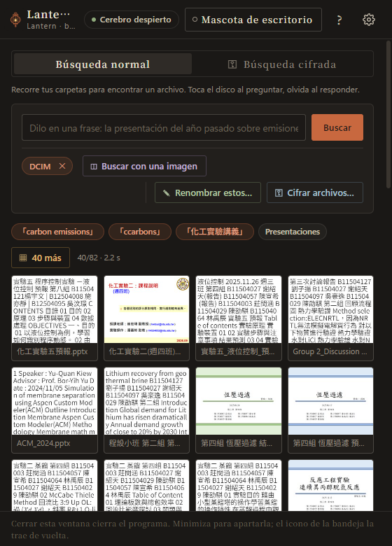Screen dimensions: 392x546
Task: Remove the DCIM folder chip with X
Action: pyautogui.click(x=62, y=166)
